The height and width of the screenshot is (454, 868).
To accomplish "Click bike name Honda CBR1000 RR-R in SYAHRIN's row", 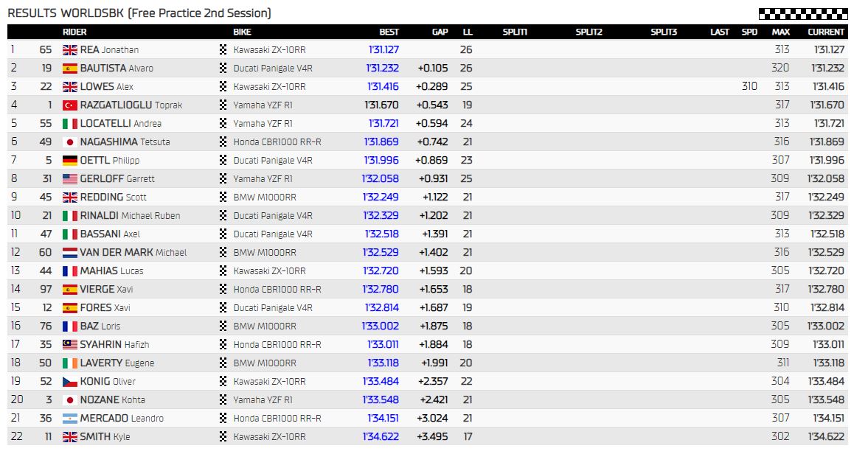I will 277,345.
